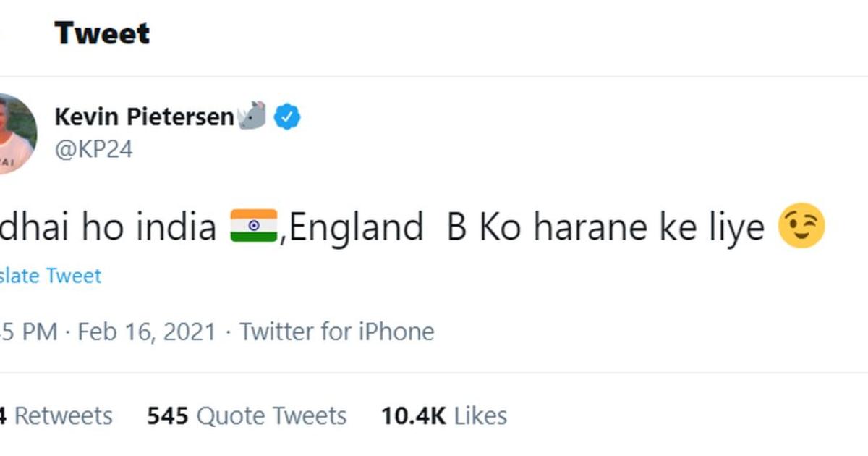Open the Kevin Pietersen display name

(144, 117)
